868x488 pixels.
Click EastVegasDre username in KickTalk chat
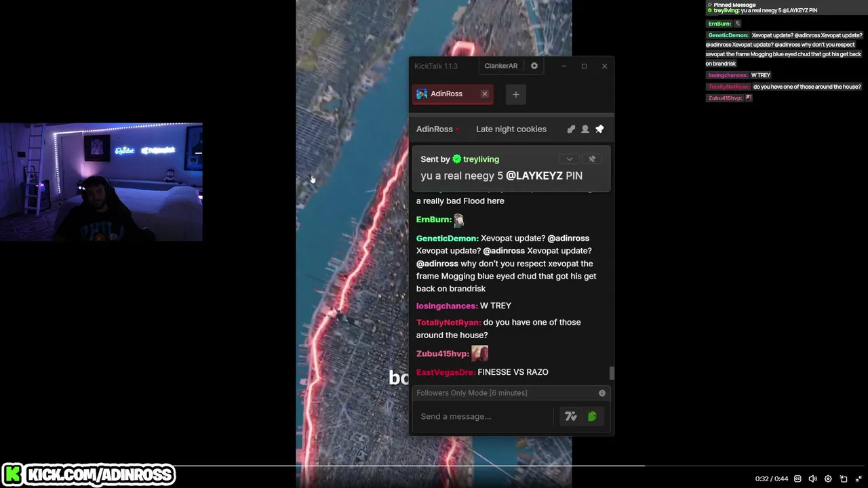pos(446,372)
